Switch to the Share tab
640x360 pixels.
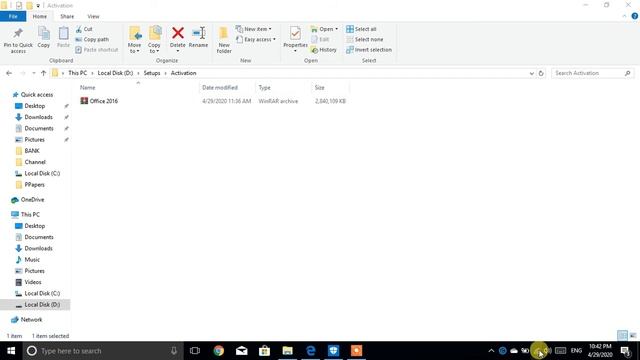(x=67, y=16)
